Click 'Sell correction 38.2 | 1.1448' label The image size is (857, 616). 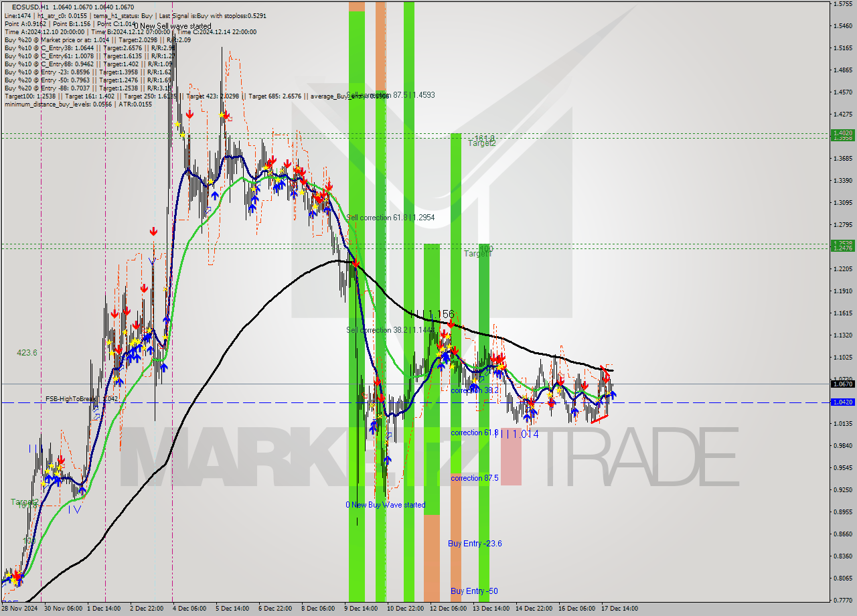tap(390, 330)
